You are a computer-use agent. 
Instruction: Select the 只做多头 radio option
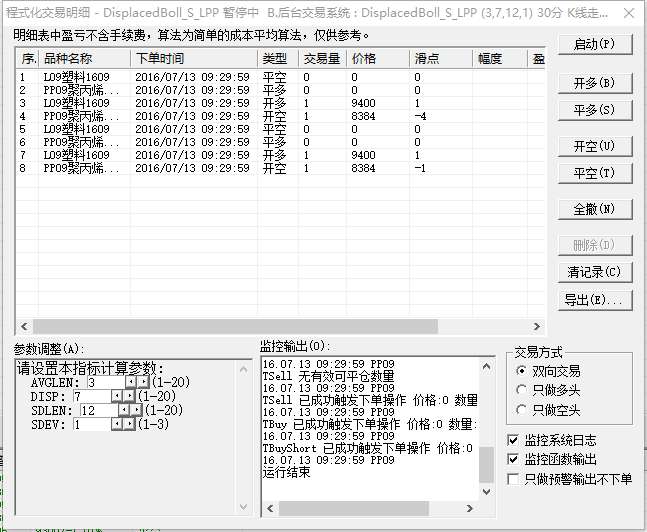point(521,390)
